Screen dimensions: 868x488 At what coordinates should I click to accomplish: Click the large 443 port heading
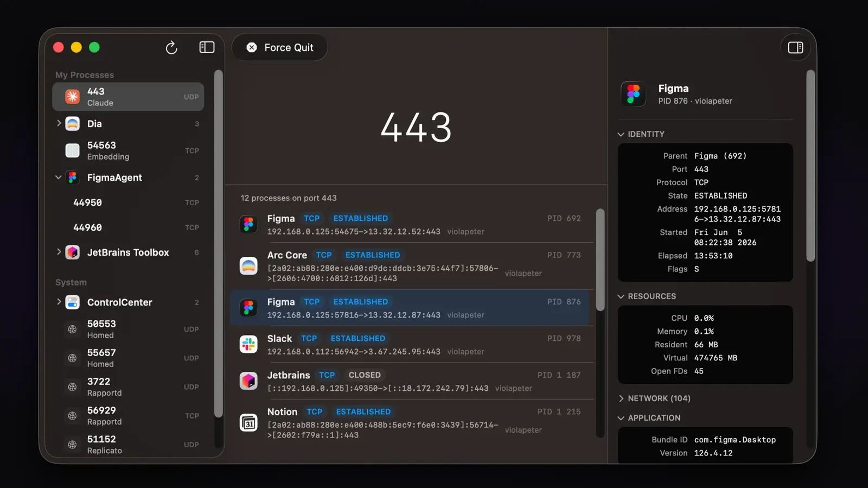point(416,128)
